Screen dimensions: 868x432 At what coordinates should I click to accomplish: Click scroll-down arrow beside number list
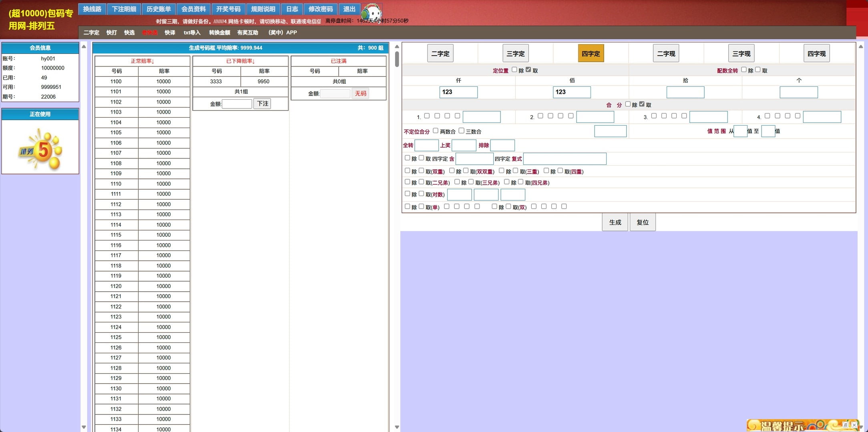coord(397,427)
